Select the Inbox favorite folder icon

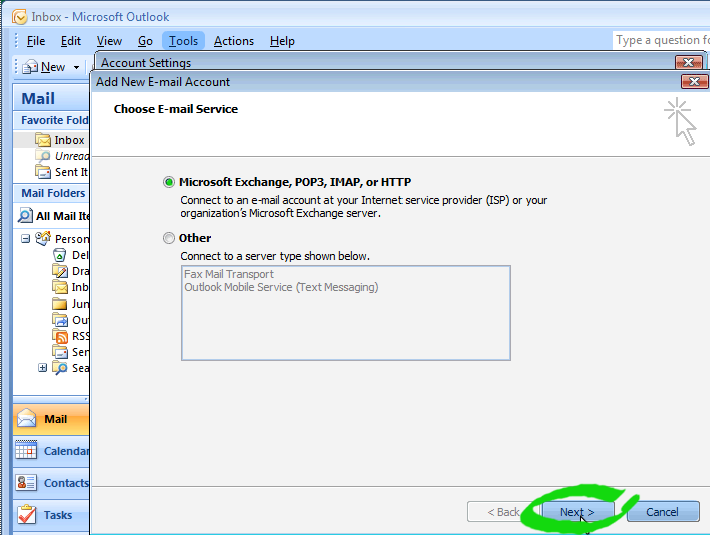[x=43, y=140]
